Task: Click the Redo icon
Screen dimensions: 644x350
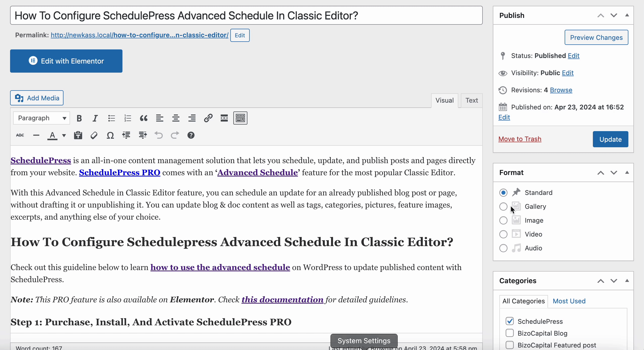Action: [x=175, y=135]
